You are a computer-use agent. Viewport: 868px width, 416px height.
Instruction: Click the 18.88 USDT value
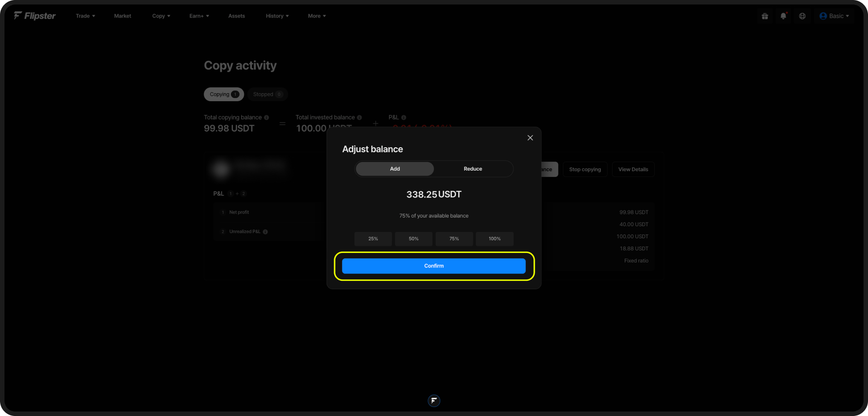coord(634,249)
